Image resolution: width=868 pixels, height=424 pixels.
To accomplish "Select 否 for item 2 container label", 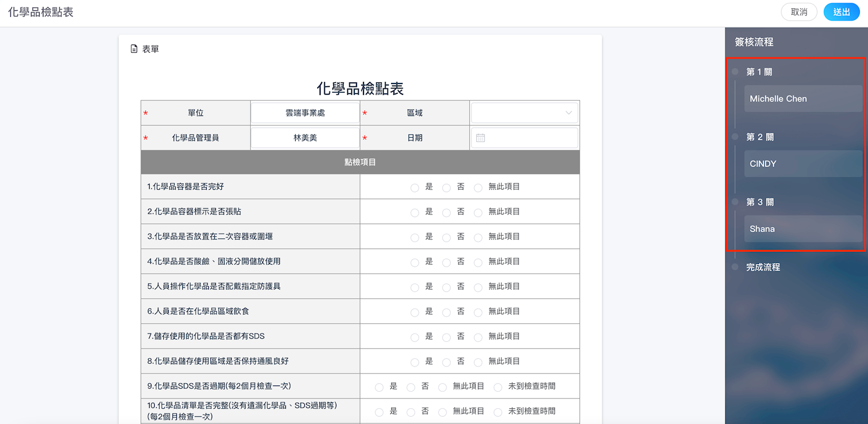I will pyautogui.click(x=446, y=213).
